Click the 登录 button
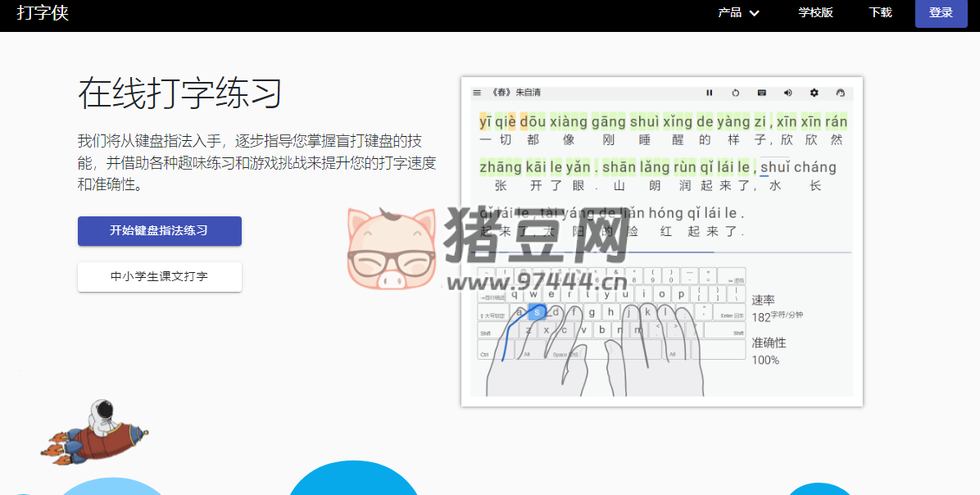The image size is (980, 495). click(x=941, y=13)
